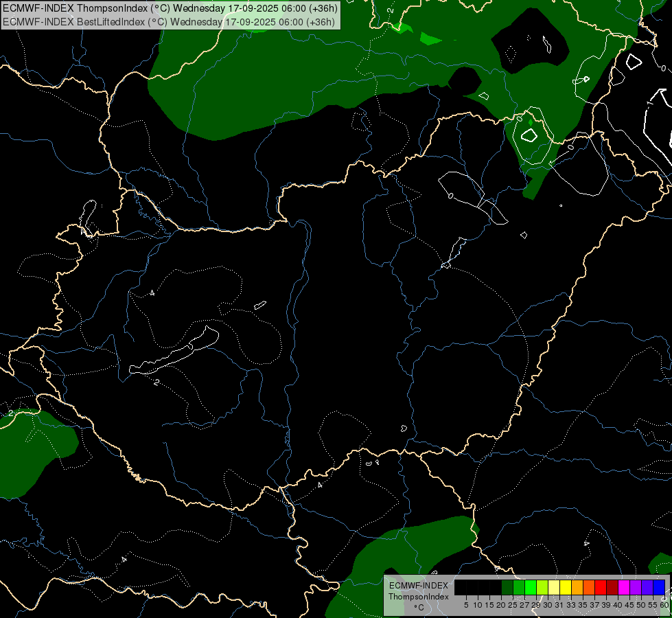The height and width of the screenshot is (618, 672).
Task: Click the legend scale value 37
Action: tap(594, 605)
